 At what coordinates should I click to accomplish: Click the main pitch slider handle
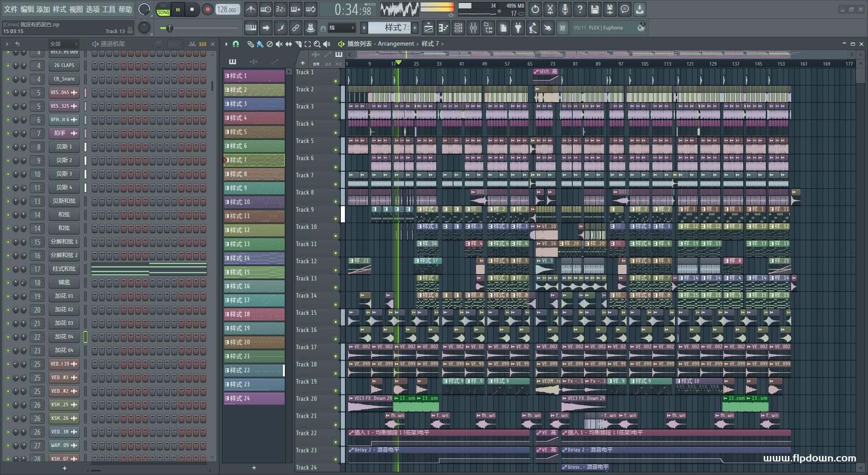click(170, 28)
